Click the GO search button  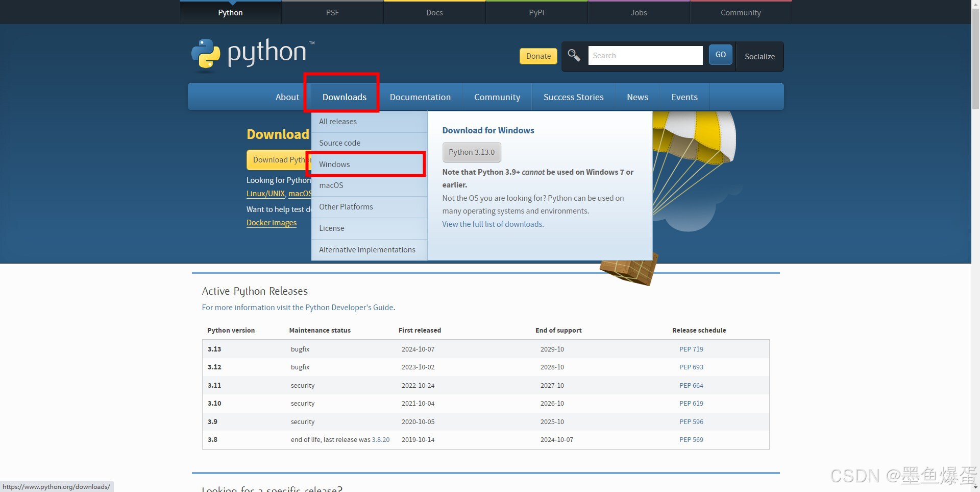pos(720,55)
